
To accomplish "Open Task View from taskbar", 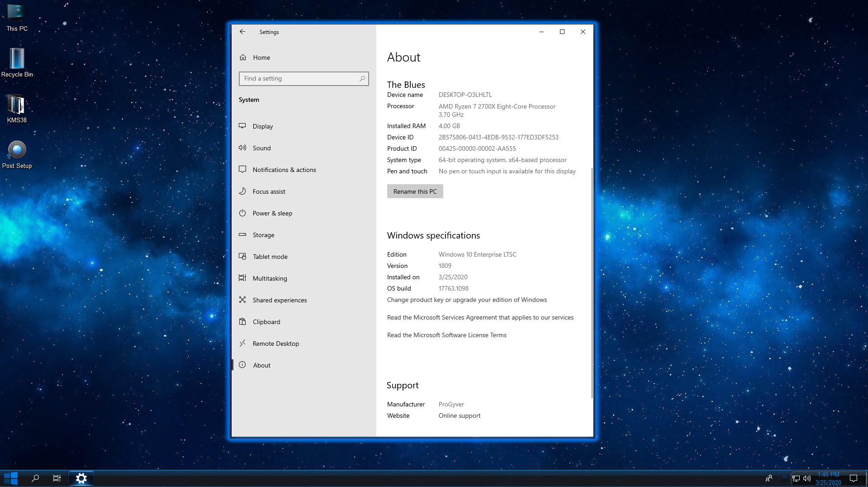I will 57,478.
